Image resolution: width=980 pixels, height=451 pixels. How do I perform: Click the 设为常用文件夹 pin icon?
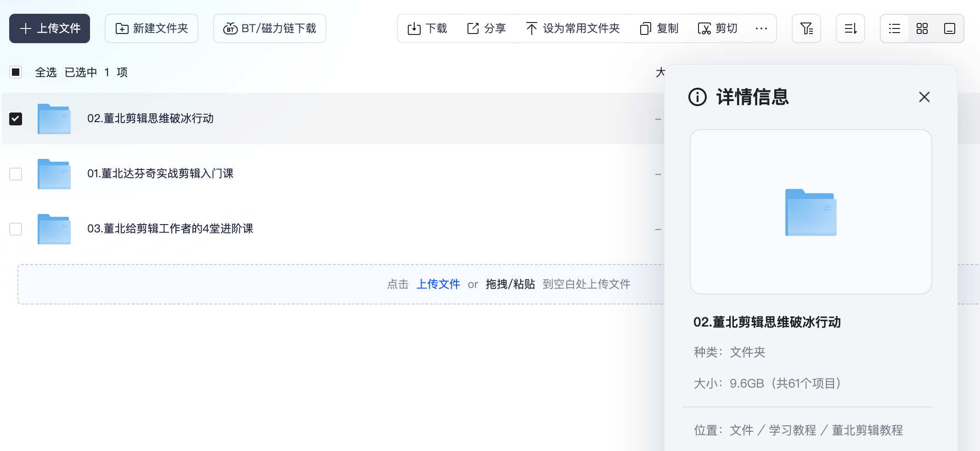coord(532,28)
